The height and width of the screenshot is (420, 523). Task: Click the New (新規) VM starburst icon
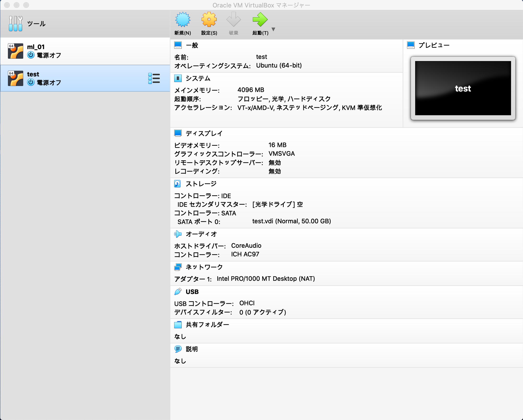pos(182,20)
